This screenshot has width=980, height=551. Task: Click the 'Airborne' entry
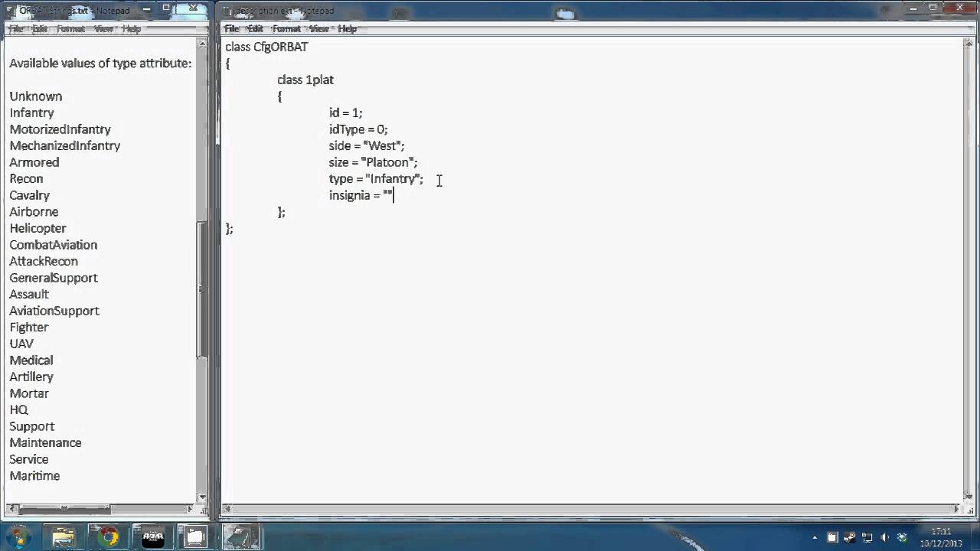point(34,212)
